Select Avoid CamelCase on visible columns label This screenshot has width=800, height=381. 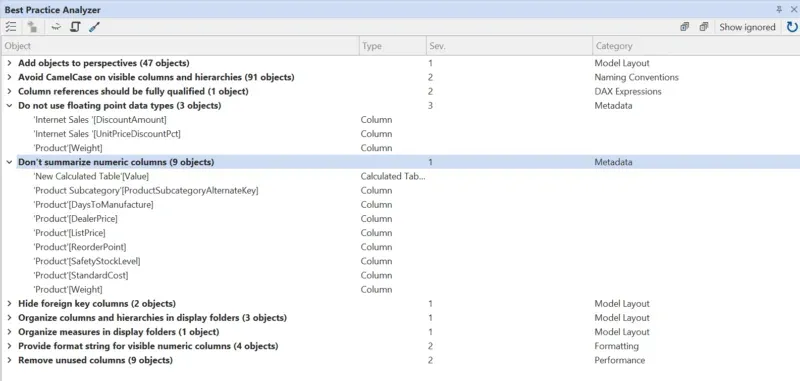tap(156, 78)
